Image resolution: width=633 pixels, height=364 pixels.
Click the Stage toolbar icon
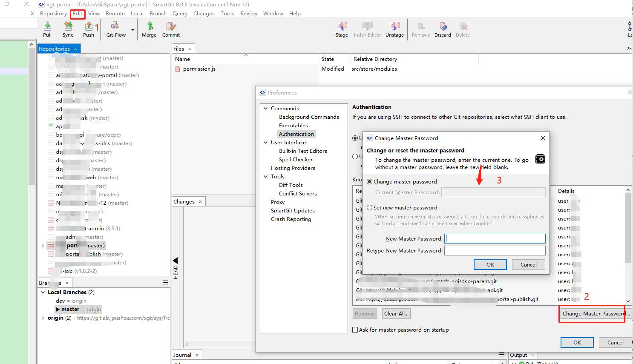342,26
